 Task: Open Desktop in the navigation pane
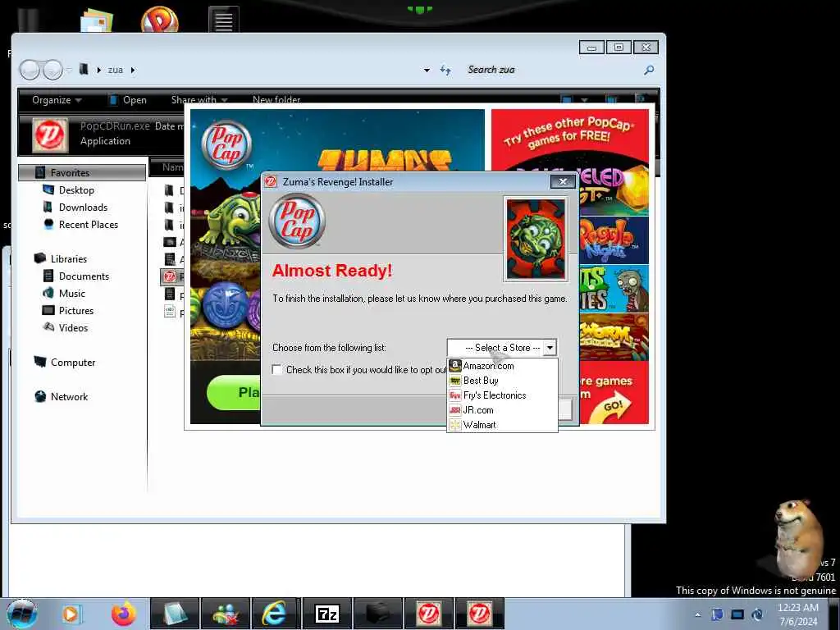[76, 190]
